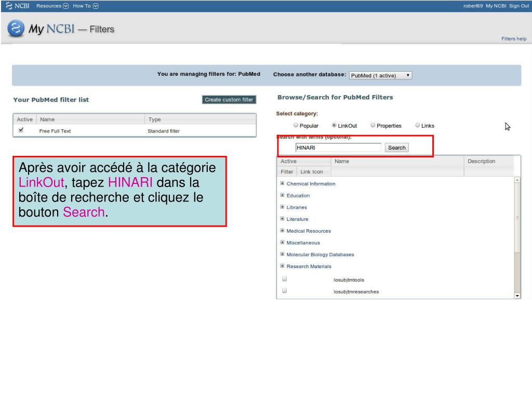
Task: Select the LinkOut category radio button
Action: tap(334, 125)
